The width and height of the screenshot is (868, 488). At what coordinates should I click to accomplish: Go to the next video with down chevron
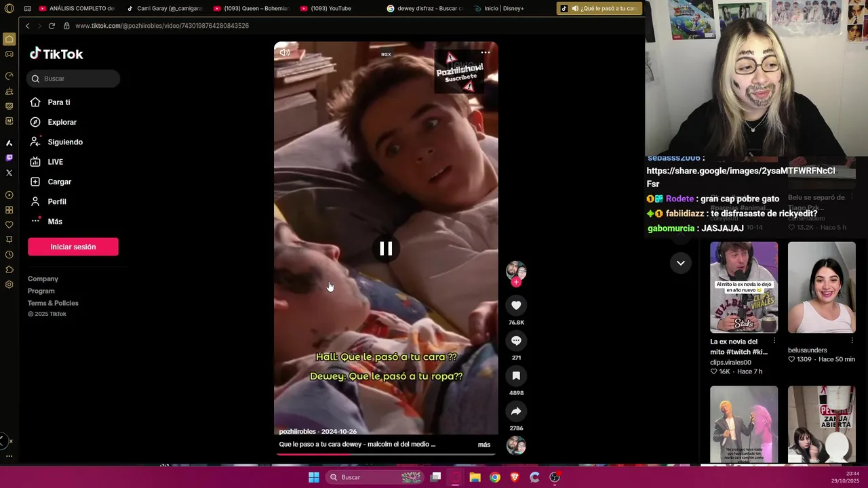tap(680, 263)
